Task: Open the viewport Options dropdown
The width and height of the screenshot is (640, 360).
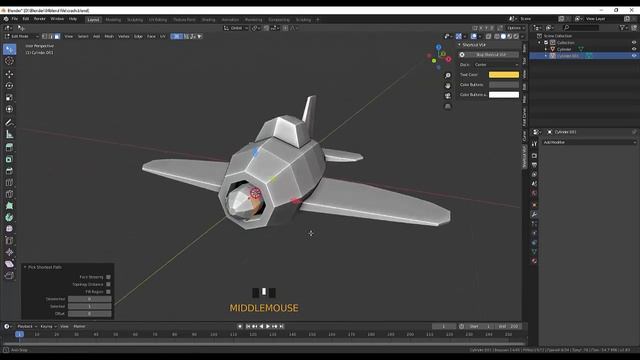Action: click(x=515, y=28)
